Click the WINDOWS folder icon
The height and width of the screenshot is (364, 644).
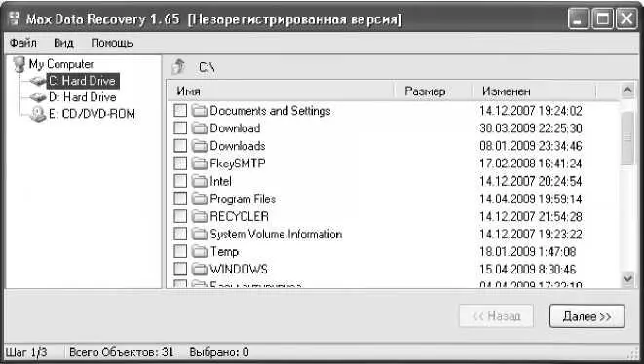coord(200,270)
